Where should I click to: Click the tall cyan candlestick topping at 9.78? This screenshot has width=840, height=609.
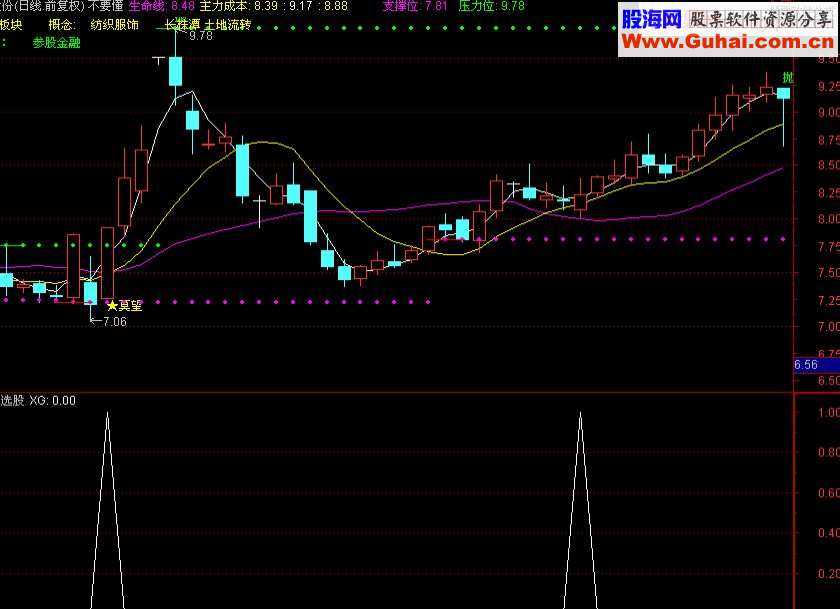(x=175, y=71)
